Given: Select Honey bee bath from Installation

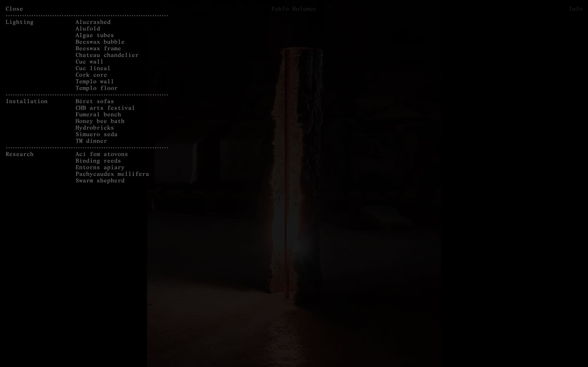Looking at the screenshot, I should point(100,121).
